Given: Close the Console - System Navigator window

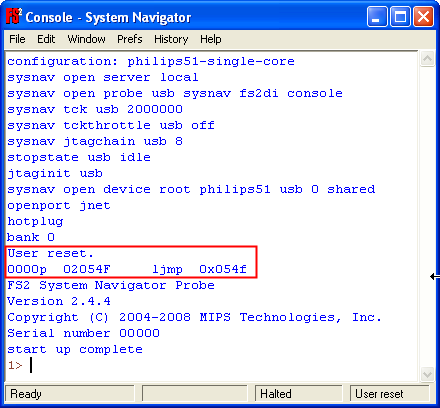Looking at the screenshot, I should coord(423,16).
